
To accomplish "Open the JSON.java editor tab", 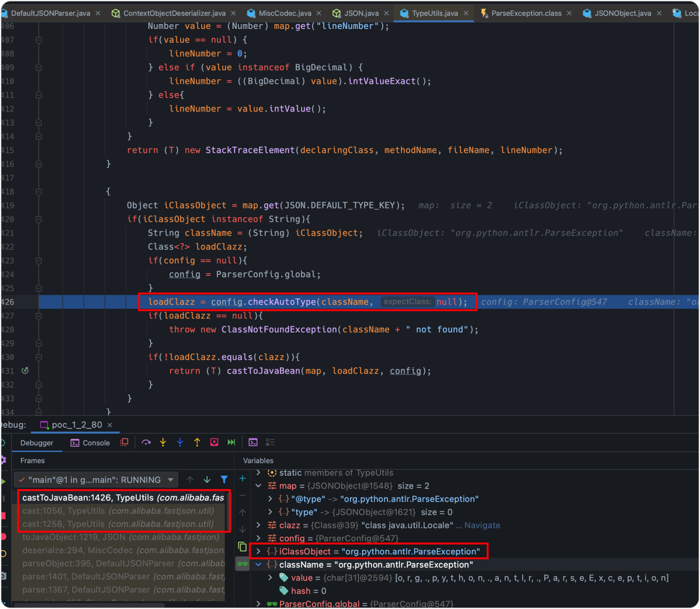I will 361,13.
